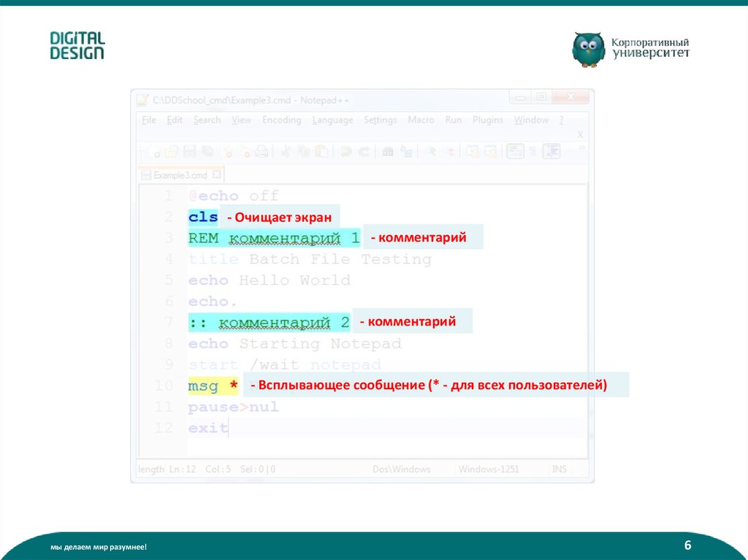Click the Undo arrow icon
748x560 pixels.
[346, 152]
